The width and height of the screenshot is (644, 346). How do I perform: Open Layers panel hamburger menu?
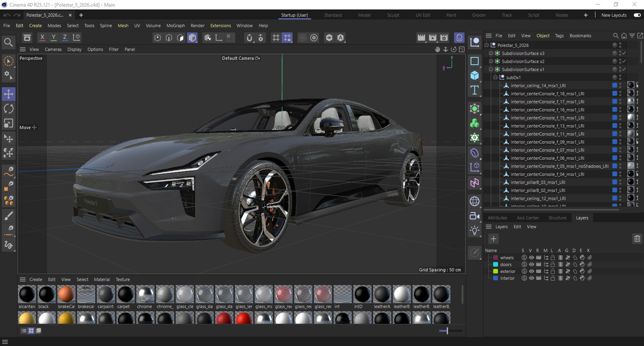pos(489,227)
